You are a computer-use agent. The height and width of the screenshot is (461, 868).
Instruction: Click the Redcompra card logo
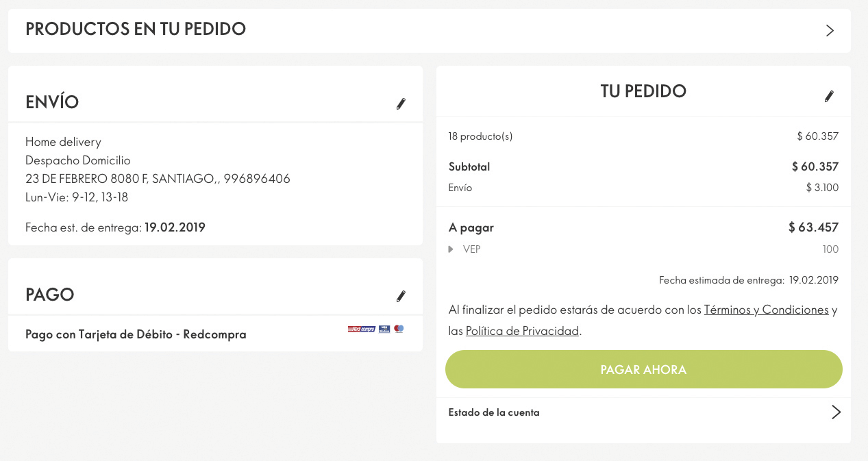362,329
